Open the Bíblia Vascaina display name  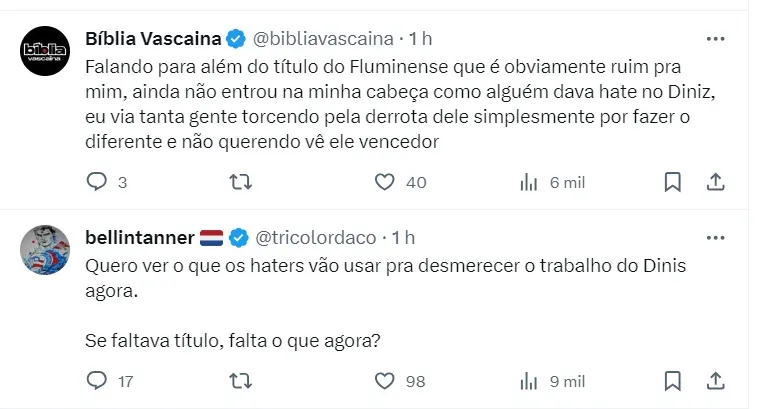tap(154, 39)
